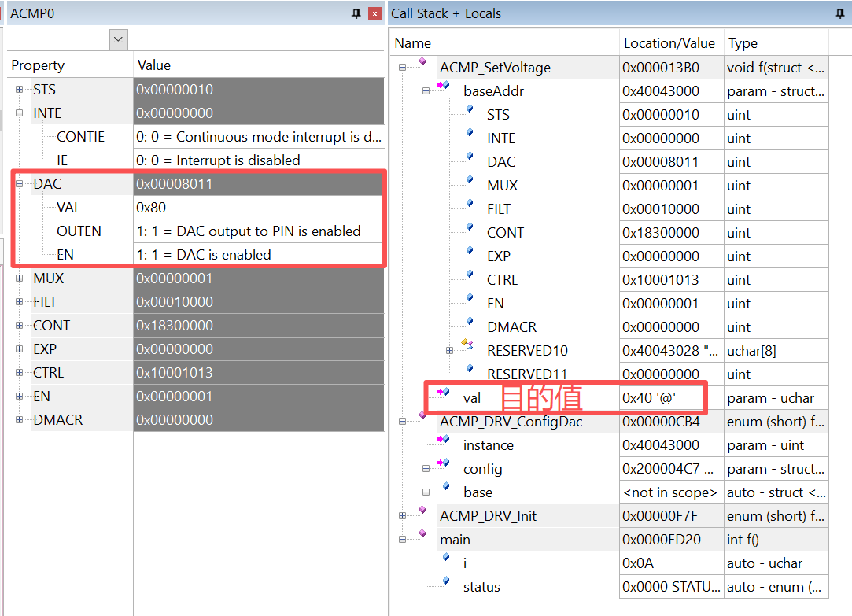The height and width of the screenshot is (616, 852).
Task: Expand the RESERVED10 array member
Action: click(450, 351)
